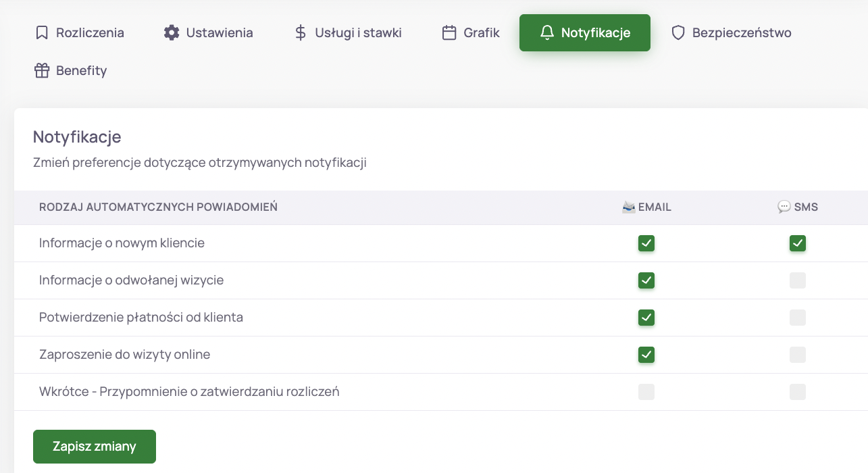Uncheck email for Informacje o odwołanej wizycie
Image resolution: width=868 pixels, height=473 pixels.
(646, 280)
